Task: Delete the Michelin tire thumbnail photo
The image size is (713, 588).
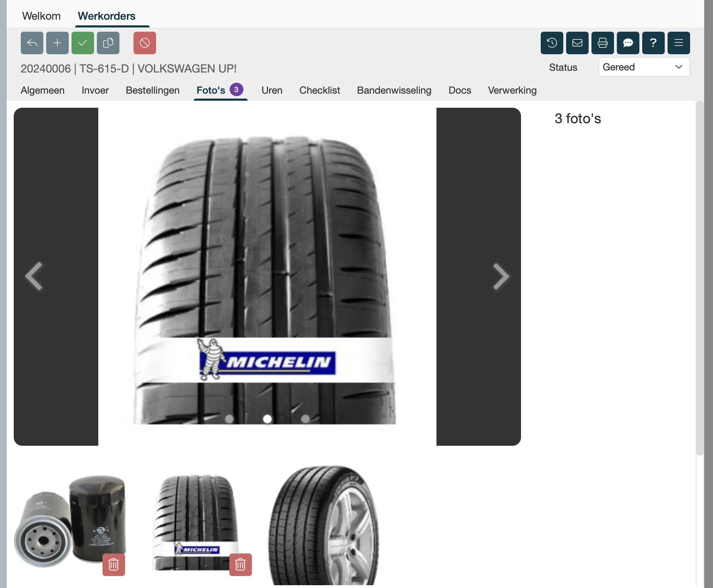Action: (240, 564)
